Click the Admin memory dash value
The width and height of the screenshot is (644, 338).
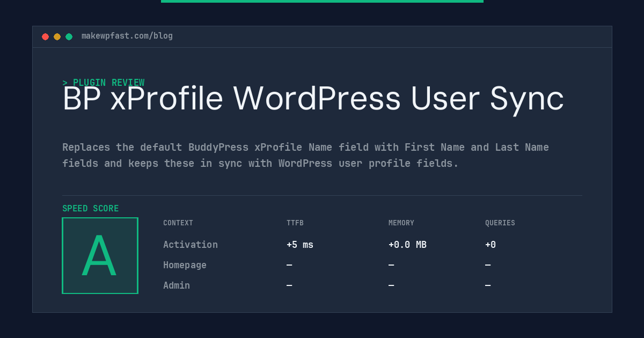click(x=391, y=285)
